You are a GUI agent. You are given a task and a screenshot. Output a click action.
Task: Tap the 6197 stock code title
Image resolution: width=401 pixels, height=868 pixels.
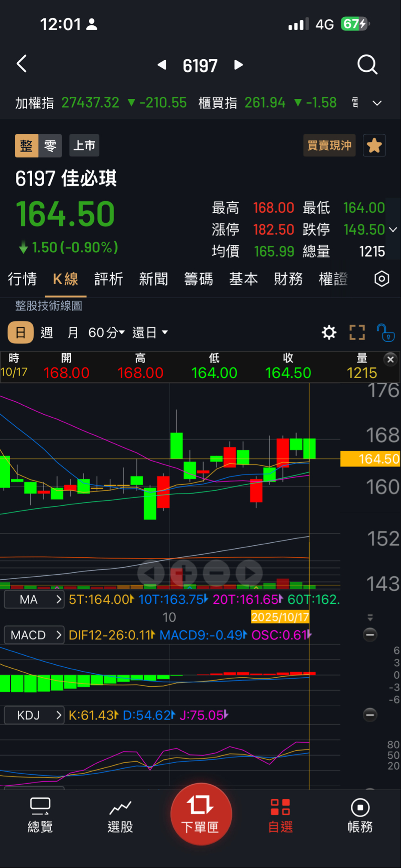200,66
